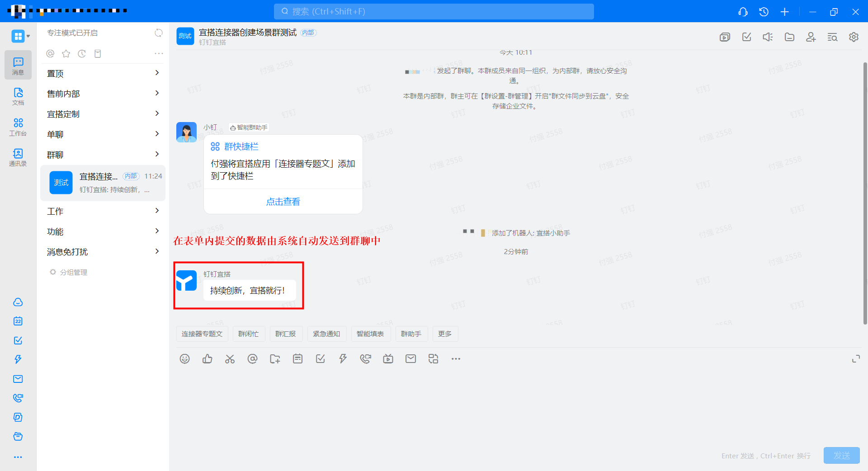
Task: Expand the 单聊 group
Action: (x=103, y=134)
